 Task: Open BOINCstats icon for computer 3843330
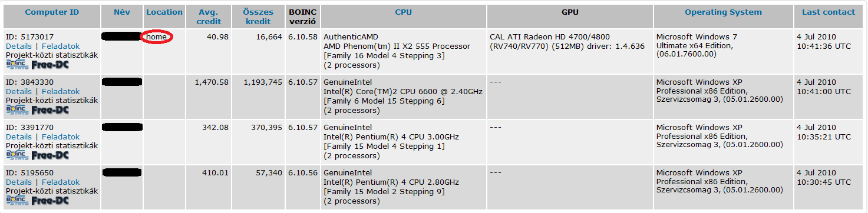pyautogui.click(x=17, y=110)
